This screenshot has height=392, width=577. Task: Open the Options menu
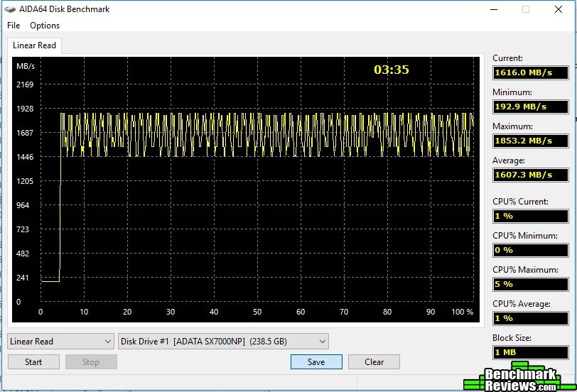click(x=45, y=26)
